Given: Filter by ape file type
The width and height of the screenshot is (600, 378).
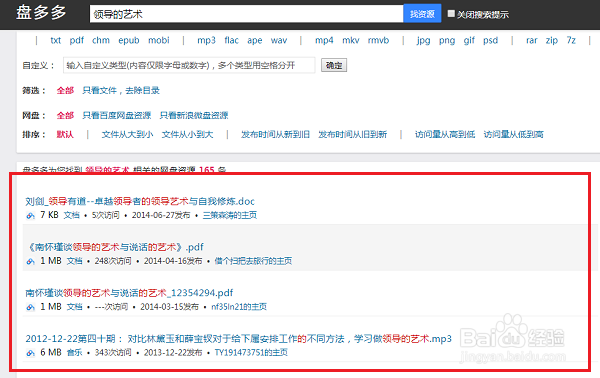Looking at the screenshot, I should [254, 40].
